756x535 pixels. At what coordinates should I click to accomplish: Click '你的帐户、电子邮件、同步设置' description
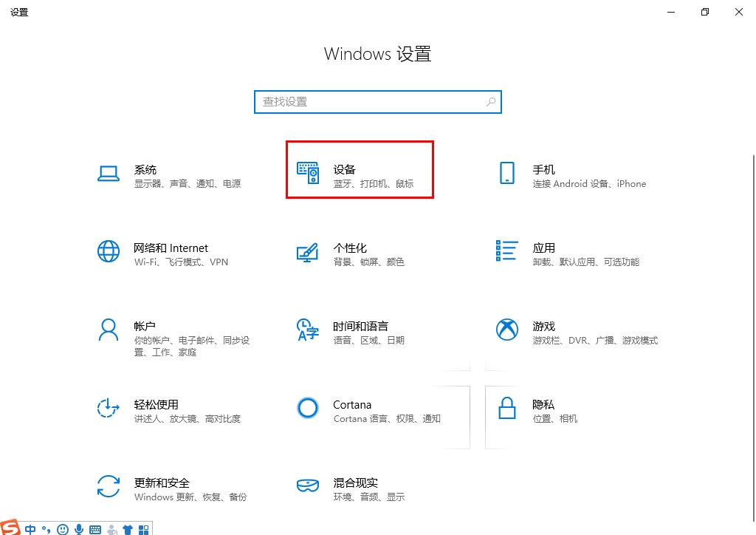point(192,346)
